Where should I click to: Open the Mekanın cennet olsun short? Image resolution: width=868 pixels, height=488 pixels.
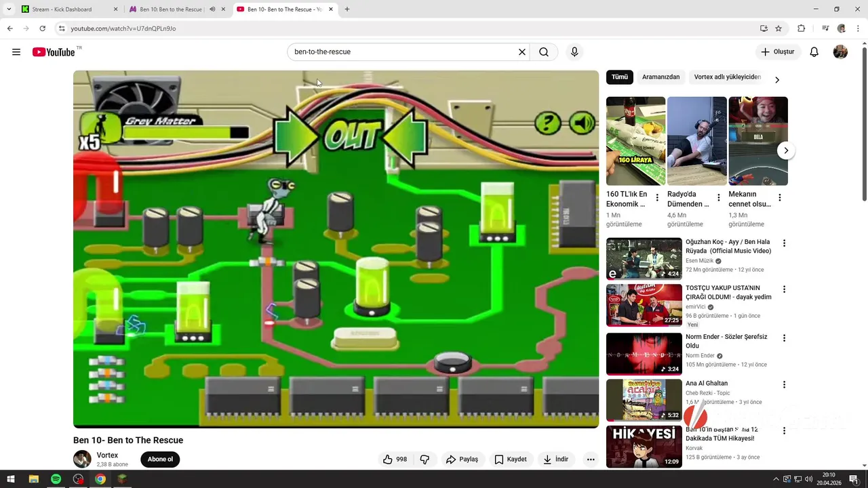pos(758,141)
